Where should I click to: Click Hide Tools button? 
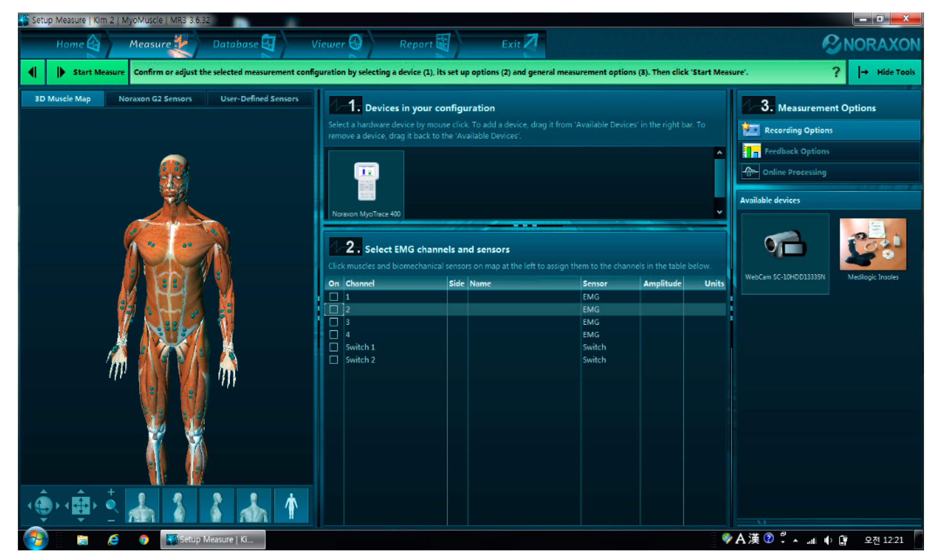[885, 72]
